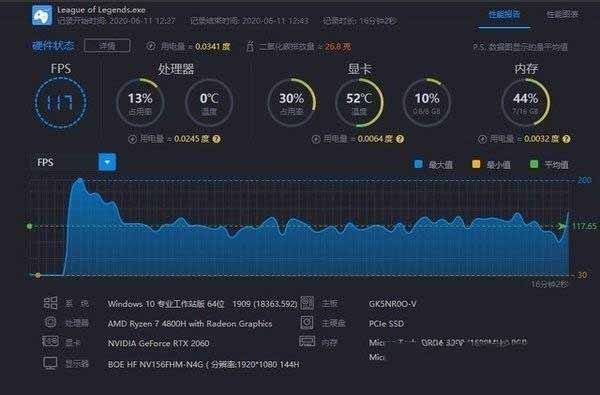The image size is (600, 395).
Task: Click the 0.0341 度 total power value
Action: click(213, 46)
